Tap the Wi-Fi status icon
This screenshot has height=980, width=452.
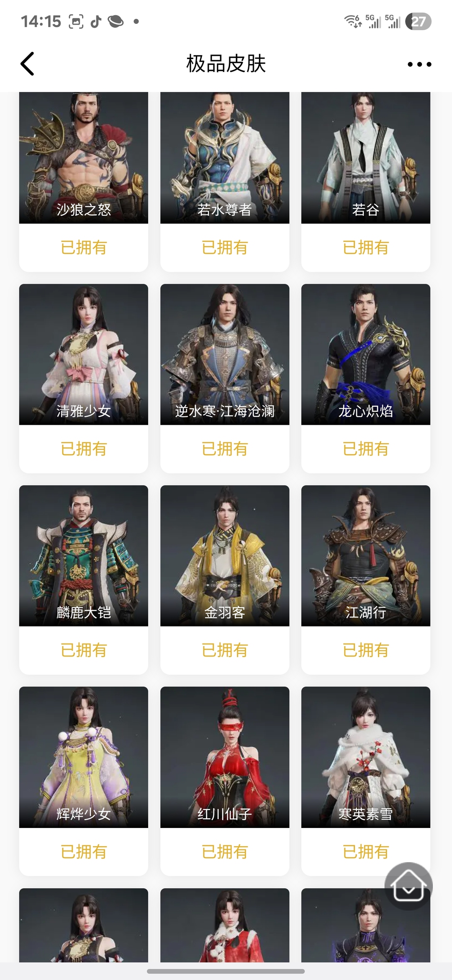pos(353,21)
